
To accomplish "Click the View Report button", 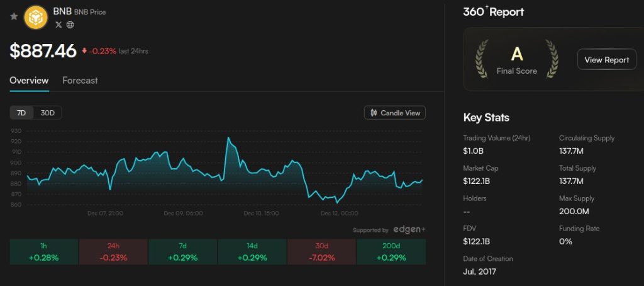I will point(606,60).
